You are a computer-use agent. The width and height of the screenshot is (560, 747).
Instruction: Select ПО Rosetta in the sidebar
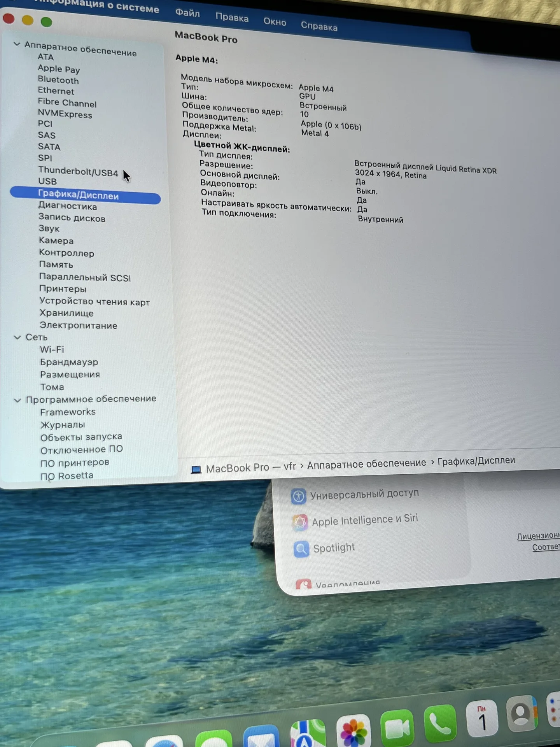(67, 475)
